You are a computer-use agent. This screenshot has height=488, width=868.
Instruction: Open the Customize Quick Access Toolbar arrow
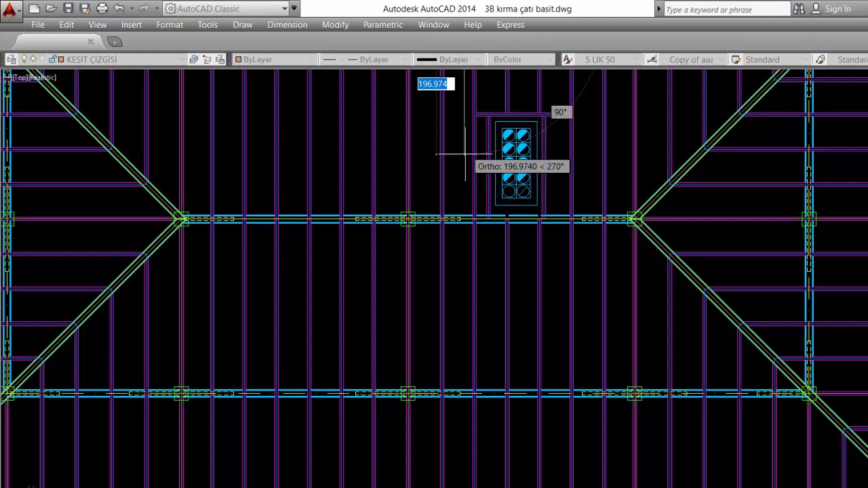tap(294, 9)
